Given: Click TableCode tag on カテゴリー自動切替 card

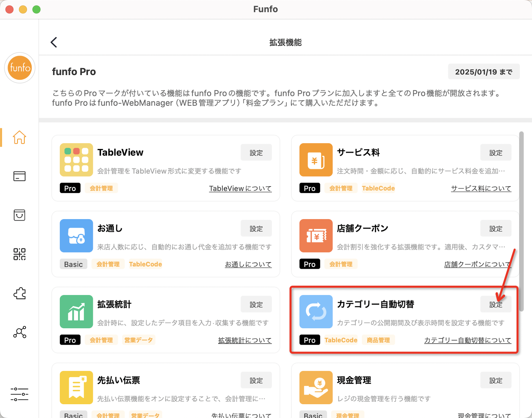Looking at the screenshot, I should coord(341,340).
